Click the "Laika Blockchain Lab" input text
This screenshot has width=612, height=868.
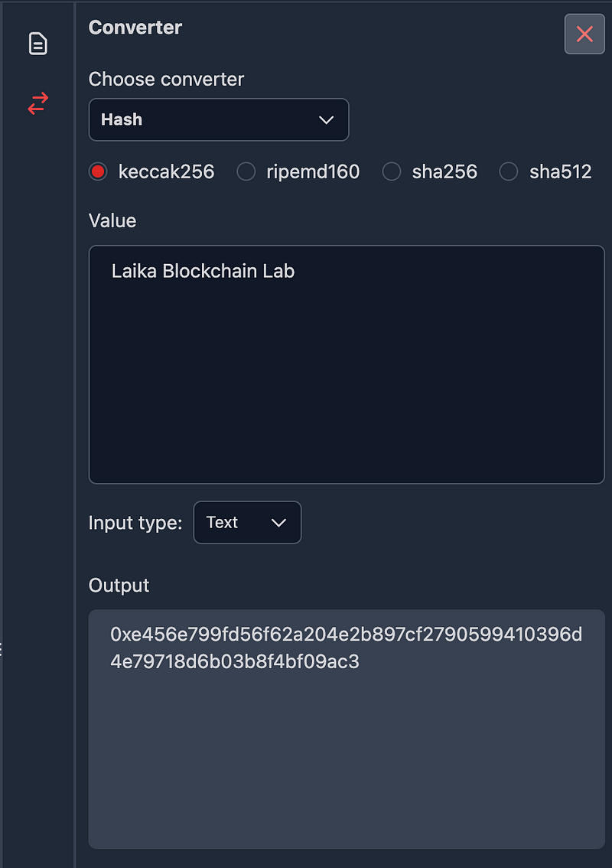pyautogui.click(x=203, y=271)
